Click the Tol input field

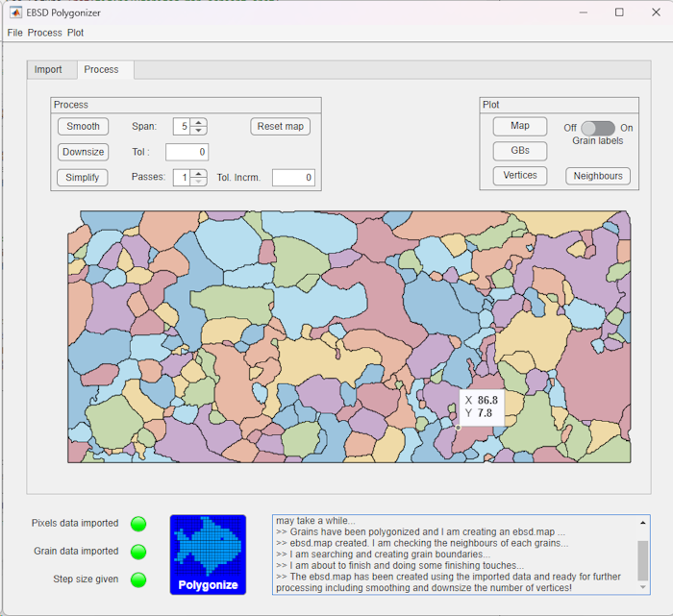click(x=187, y=152)
